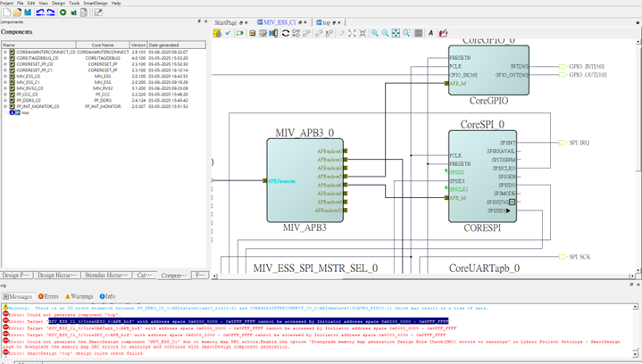Expand the PF_DDR3_C0 component node
Screen dimensions: 642x364
point(5,101)
